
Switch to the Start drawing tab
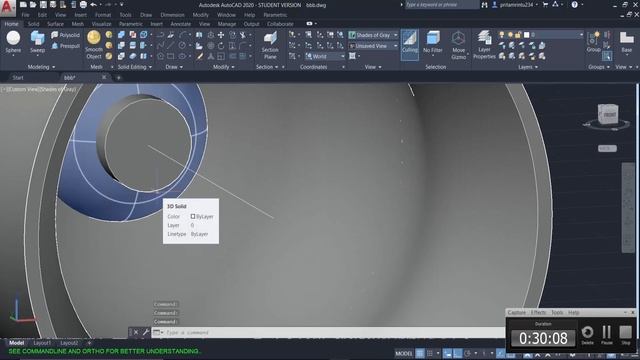18,77
